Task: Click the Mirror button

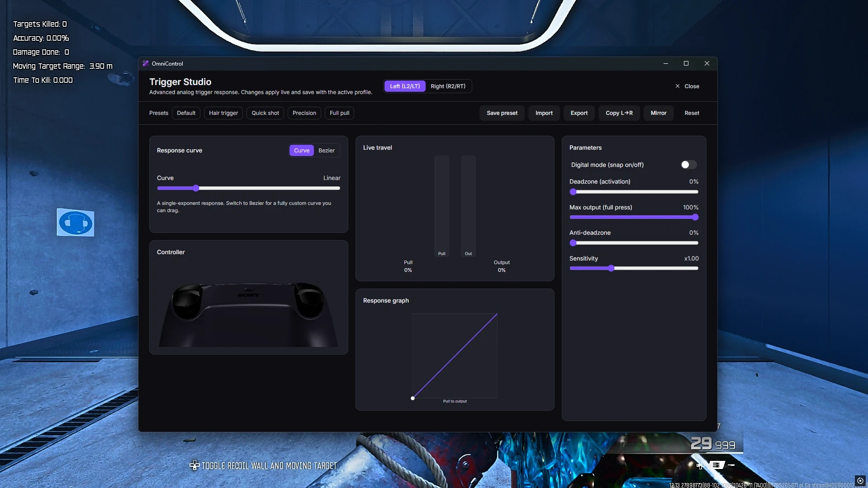Action: coord(659,113)
